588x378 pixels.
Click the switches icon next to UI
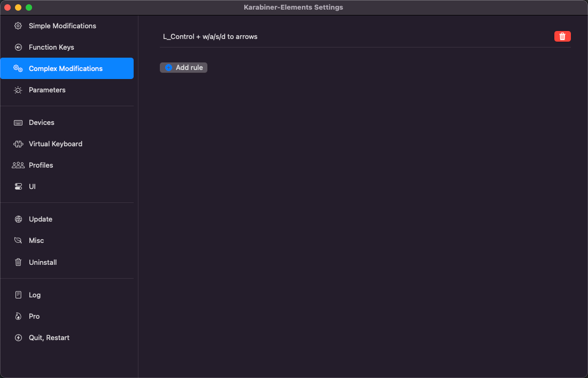coord(18,186)
